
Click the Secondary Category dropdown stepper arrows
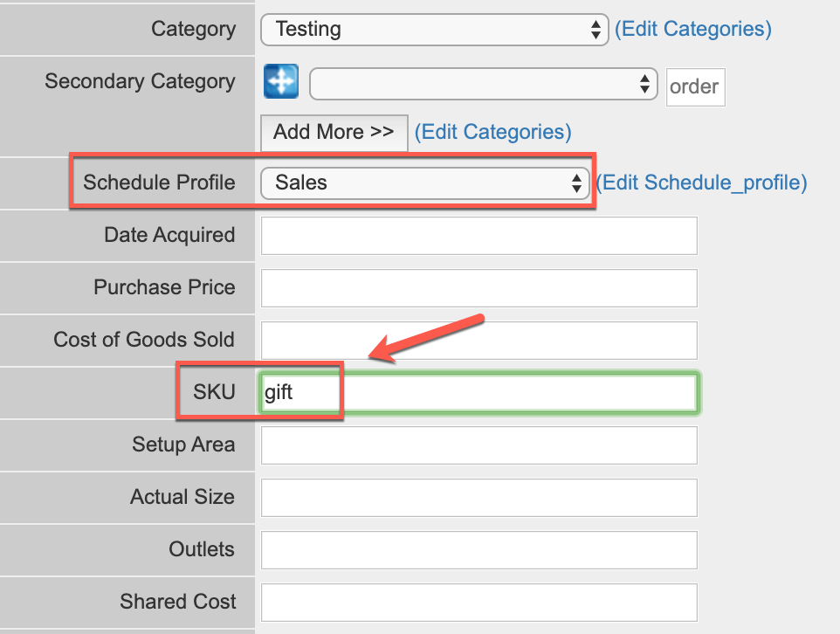click(644, 84)
